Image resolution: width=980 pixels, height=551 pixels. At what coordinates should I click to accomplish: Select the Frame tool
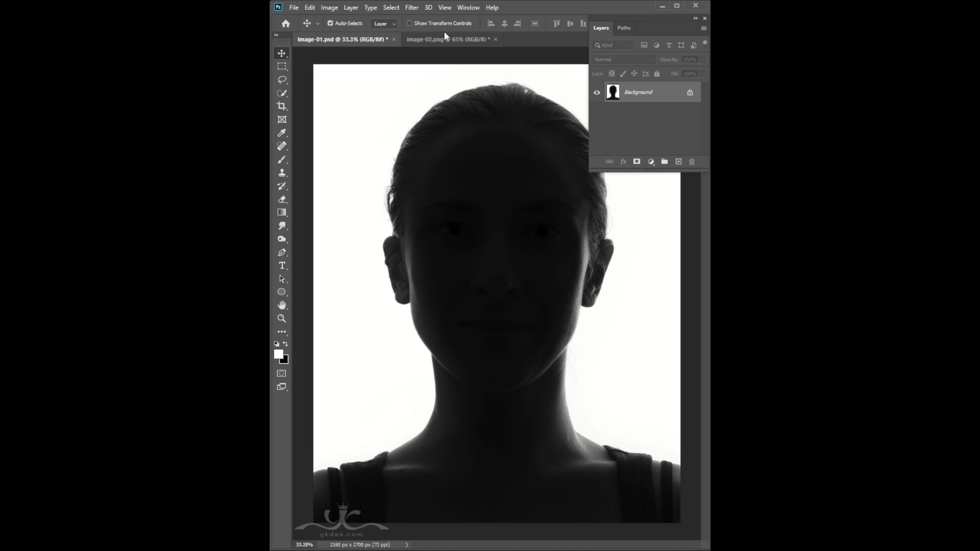point(282,119)
